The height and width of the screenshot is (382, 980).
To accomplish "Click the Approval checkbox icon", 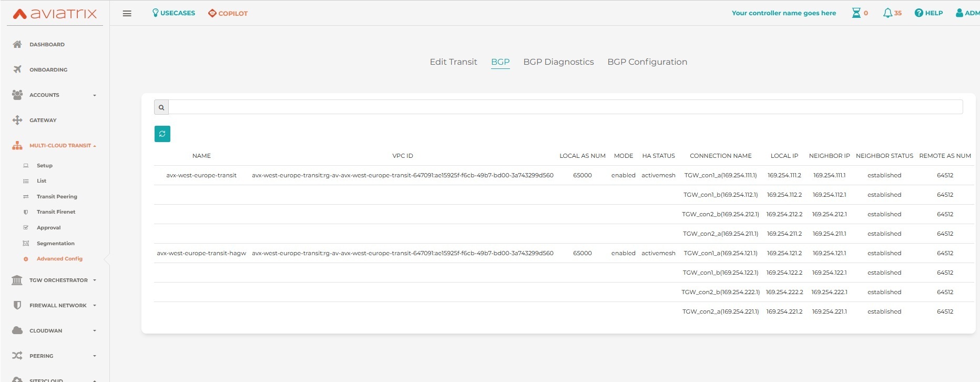I will point(26,227).
